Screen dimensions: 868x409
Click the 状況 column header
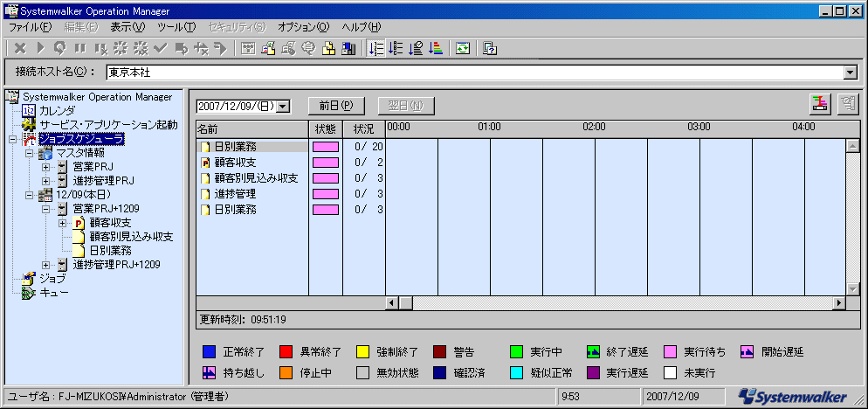pyautogui.click(x=364, y=129)
